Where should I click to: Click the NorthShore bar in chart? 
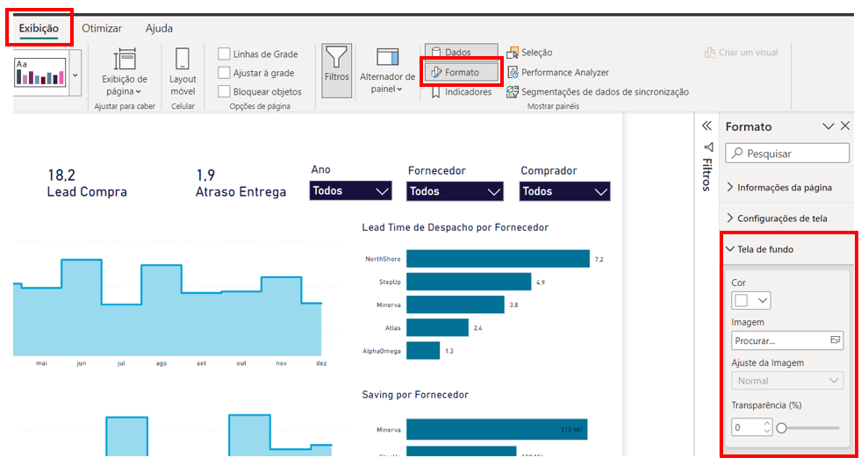coord(498,259)
